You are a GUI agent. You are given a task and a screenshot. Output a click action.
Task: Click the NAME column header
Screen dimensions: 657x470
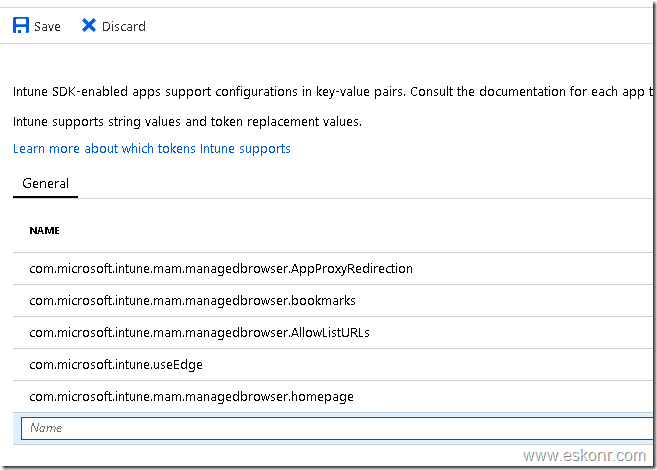point(45,230)
